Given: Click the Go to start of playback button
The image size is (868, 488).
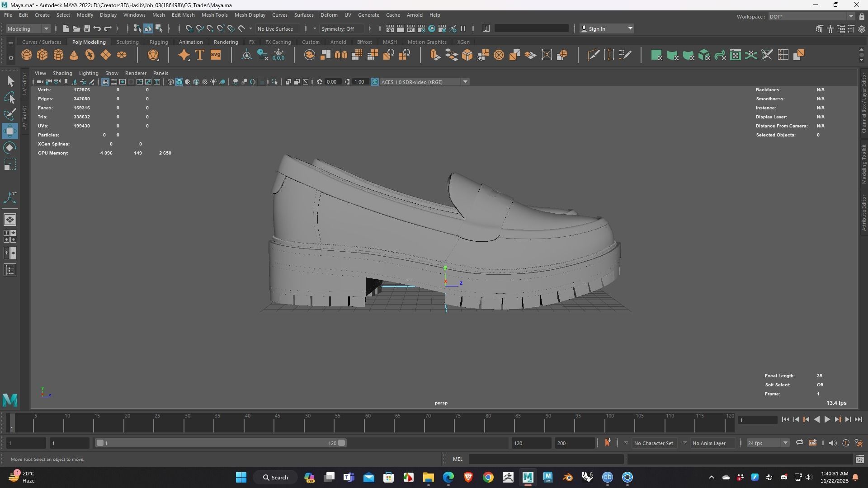Looking at the screenshot, I should (785, 420).
